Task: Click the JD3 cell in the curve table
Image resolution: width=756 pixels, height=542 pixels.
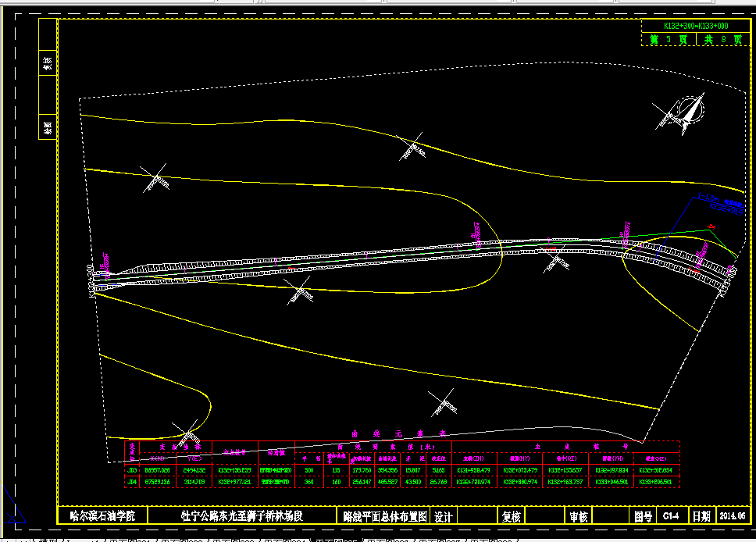Action: click(x=132, y=470)
